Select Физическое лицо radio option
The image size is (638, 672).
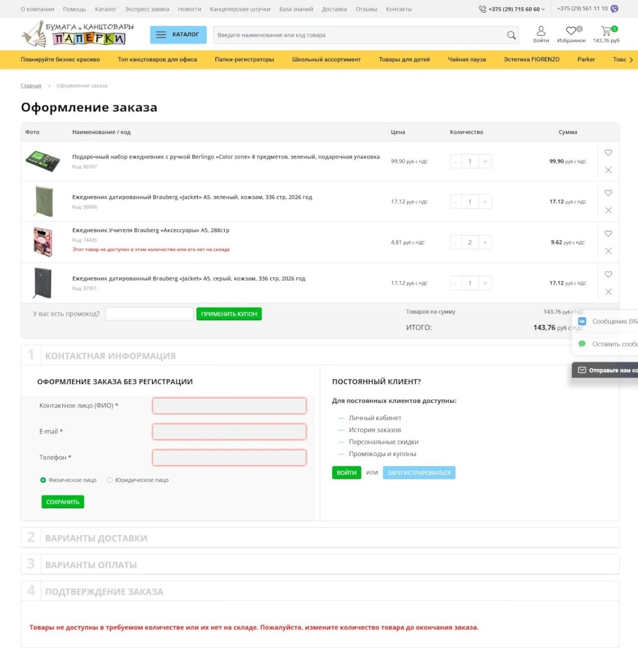43,480
